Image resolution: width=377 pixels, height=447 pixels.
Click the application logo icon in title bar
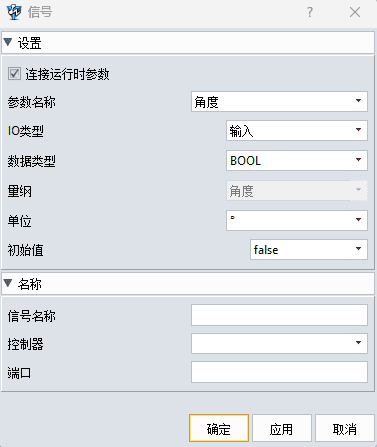pyautogui.click(x=14, y=12)
